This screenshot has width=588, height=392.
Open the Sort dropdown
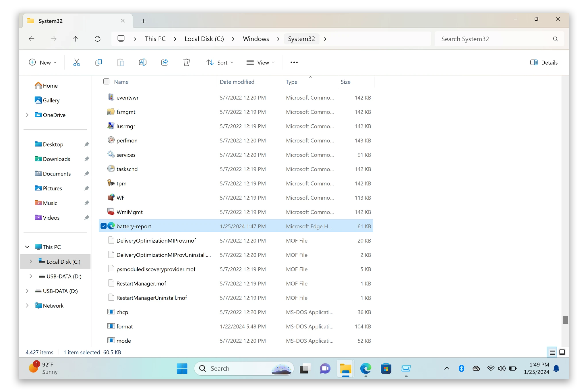220,62
